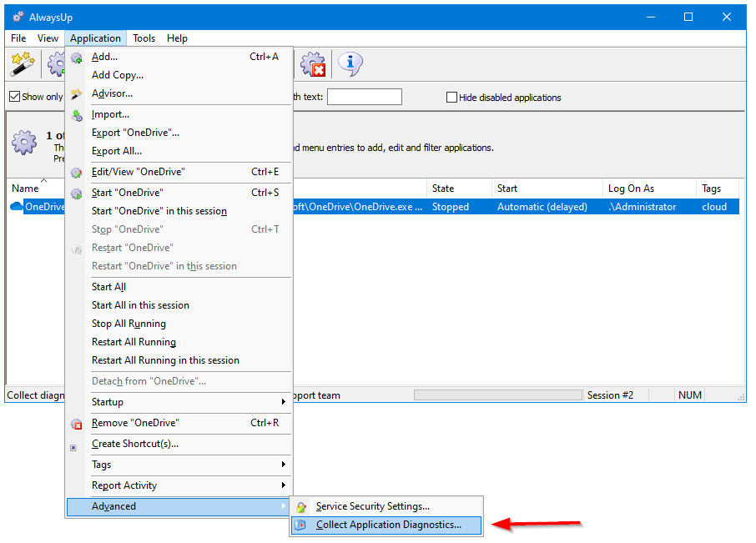Image resolution: width=756 pixels, height=543 pixels.
Task: Select Remove "OneDrive" entry
Action: pos(179,423)
